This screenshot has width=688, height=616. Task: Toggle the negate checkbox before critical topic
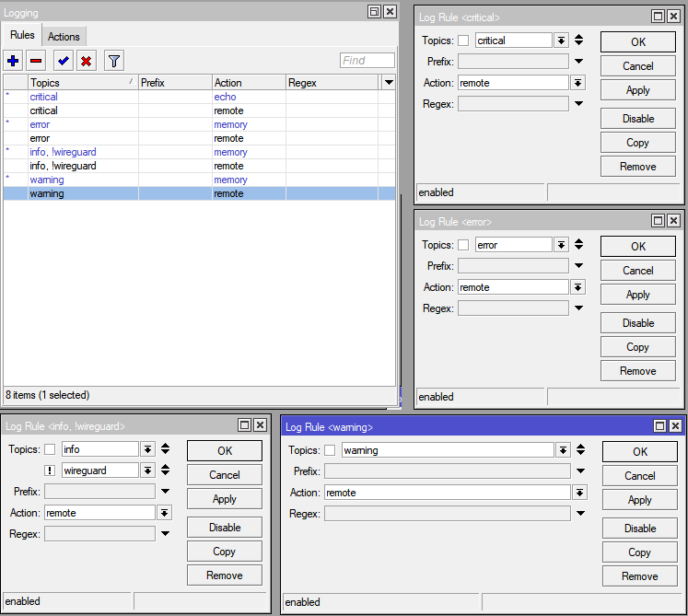click(x=463, y=41)
